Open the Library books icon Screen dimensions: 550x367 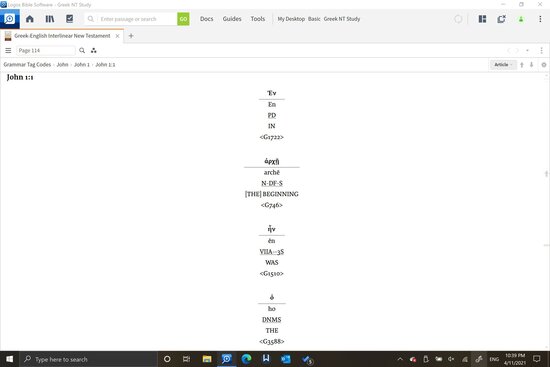coord(49,19)
